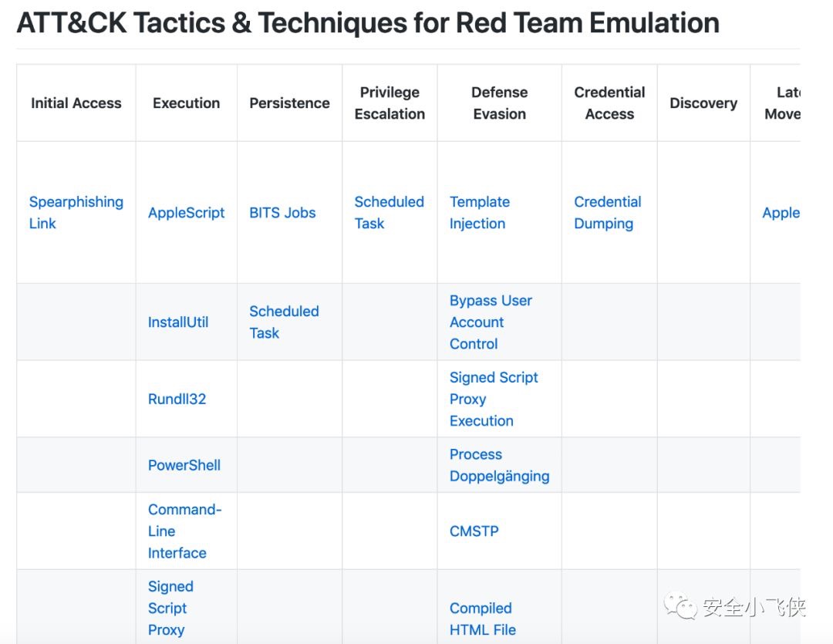This screenshot has width=833, height=644.
Task: Open Scheduled Task under Persistence column
Action: [283, 322]
